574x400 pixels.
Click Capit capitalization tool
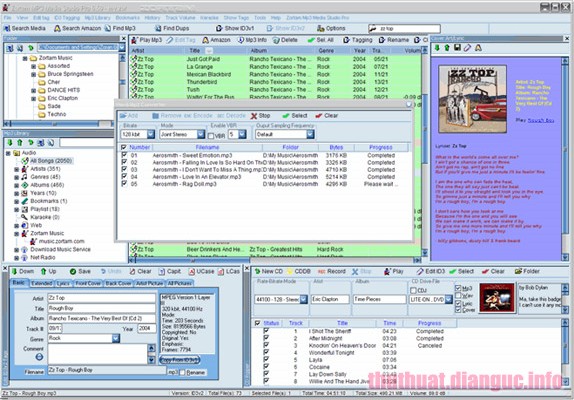[x=169, y=271]
